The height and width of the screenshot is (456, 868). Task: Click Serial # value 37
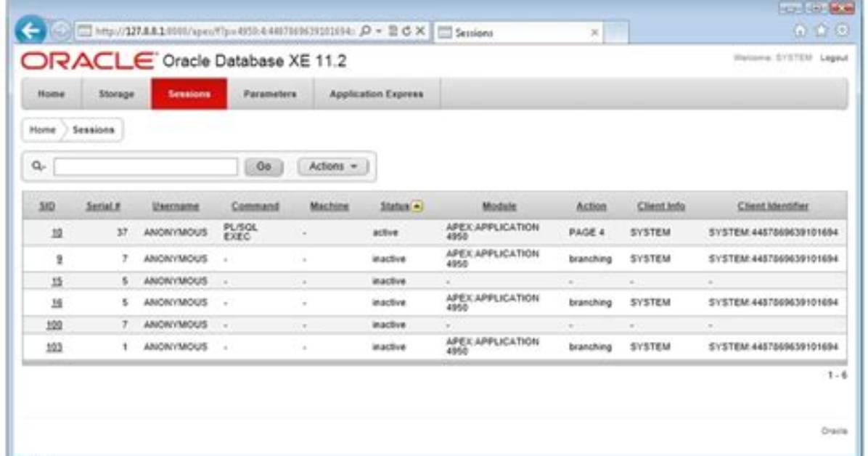click(123, 232)
